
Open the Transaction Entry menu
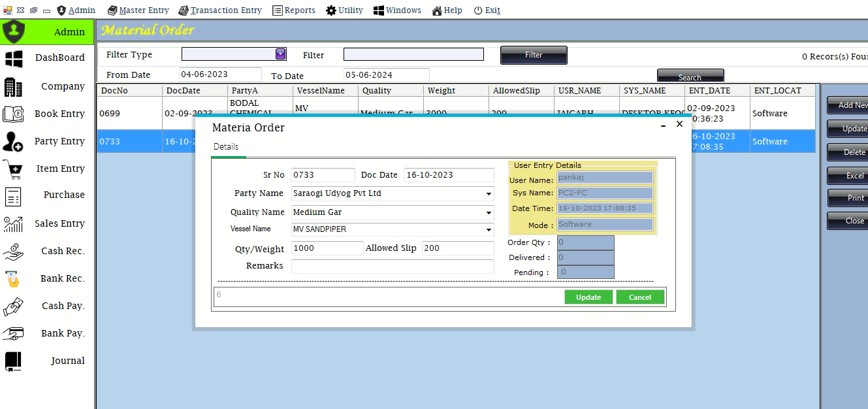pos(220,10)
